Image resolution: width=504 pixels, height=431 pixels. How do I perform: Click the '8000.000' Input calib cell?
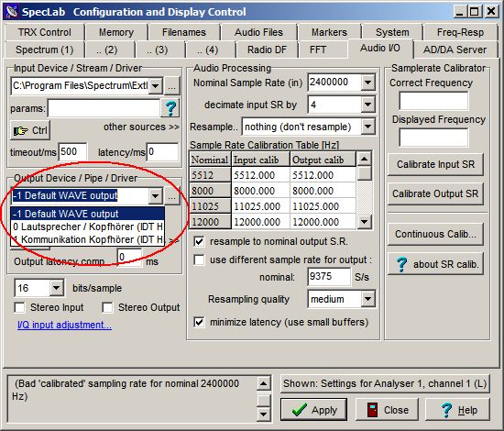point(260,191)
